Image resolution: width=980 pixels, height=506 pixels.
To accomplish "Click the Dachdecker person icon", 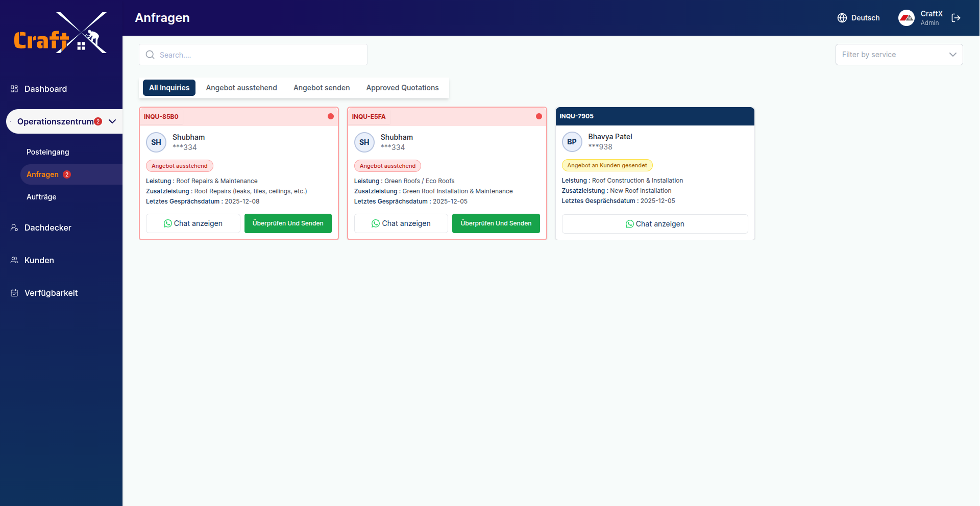I will [14, 227].
